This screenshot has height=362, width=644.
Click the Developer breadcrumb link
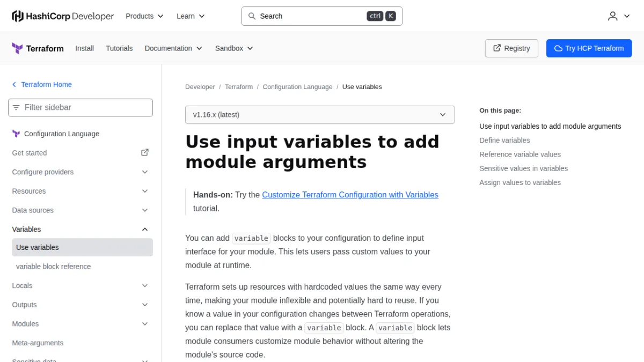point(200,87)
